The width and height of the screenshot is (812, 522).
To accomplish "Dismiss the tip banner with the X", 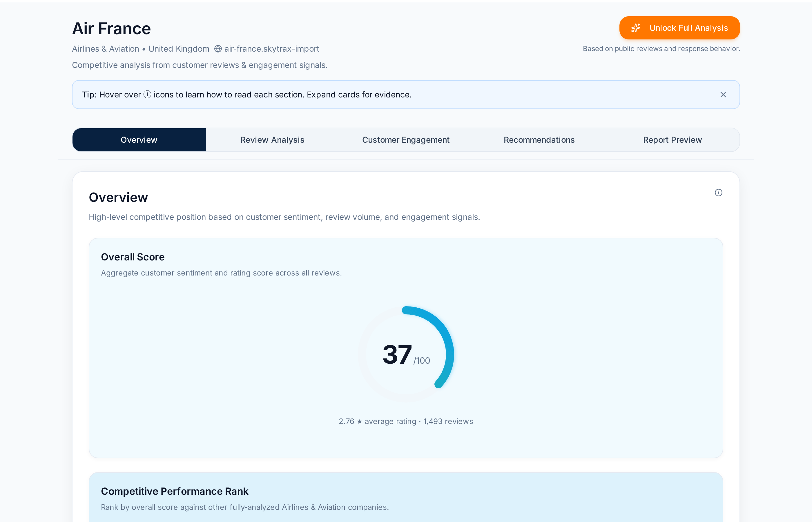I will click(723, 95).
